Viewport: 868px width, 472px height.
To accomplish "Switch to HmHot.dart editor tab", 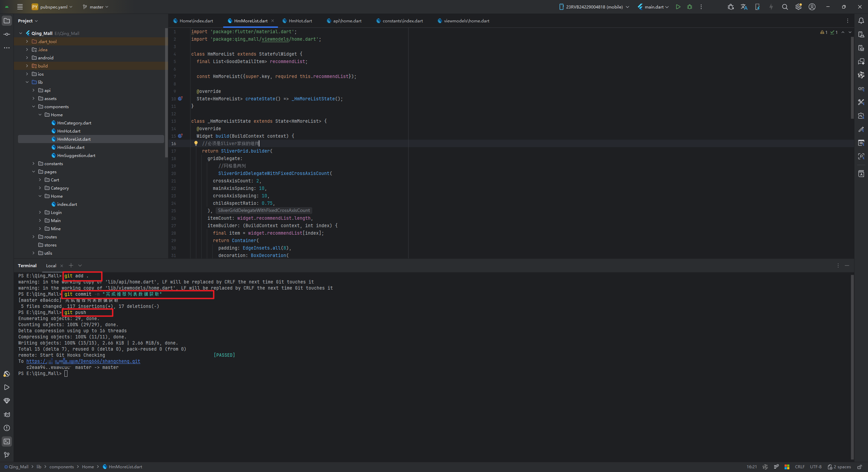I will coord(300,21).
